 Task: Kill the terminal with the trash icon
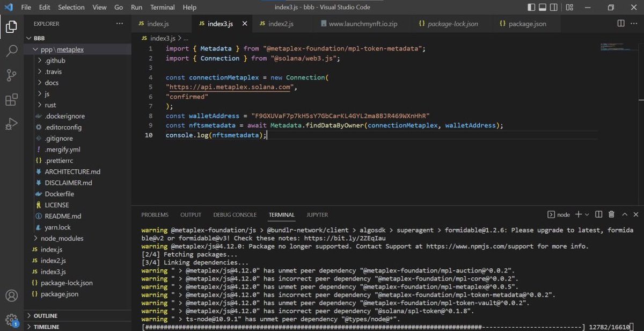[611, 214]
